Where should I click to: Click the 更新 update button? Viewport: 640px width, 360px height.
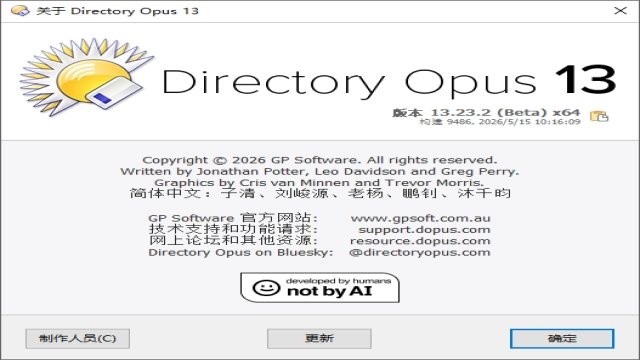319,338
